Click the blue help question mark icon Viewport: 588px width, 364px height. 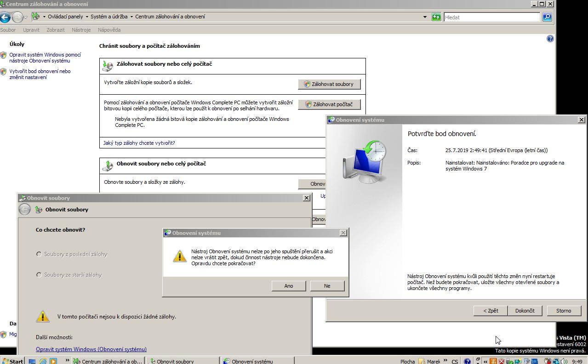(550, 39)
